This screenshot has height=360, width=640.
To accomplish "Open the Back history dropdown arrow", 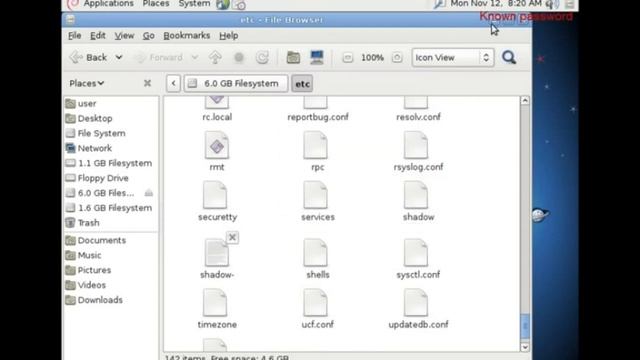I will pos(119,58).
